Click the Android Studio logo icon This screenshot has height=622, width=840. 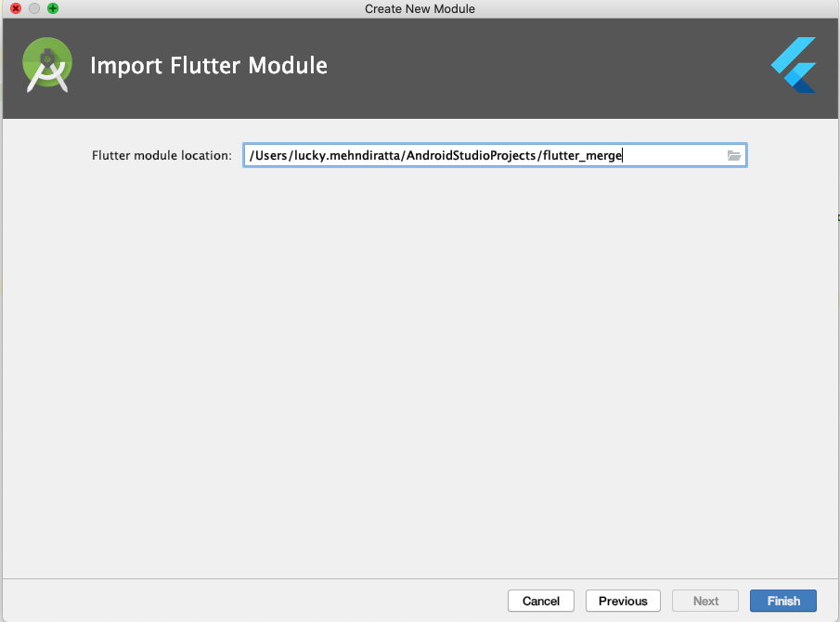47,65
